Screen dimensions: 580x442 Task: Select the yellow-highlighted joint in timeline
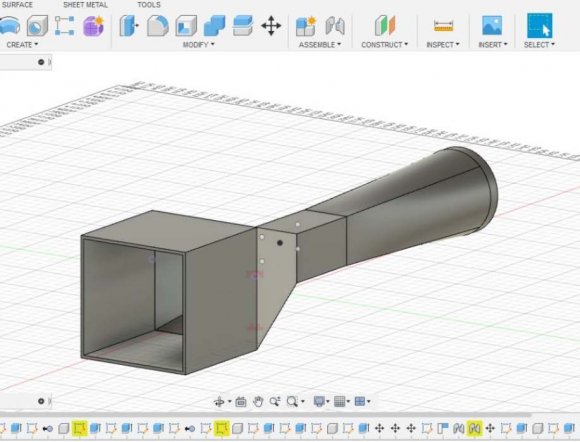[x=475, y=428]
